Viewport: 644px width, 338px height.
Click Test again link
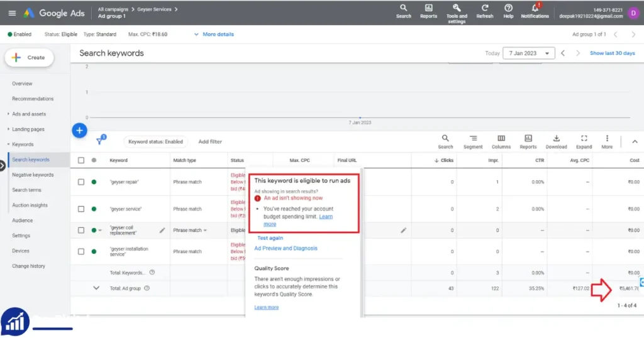[270, 238]
